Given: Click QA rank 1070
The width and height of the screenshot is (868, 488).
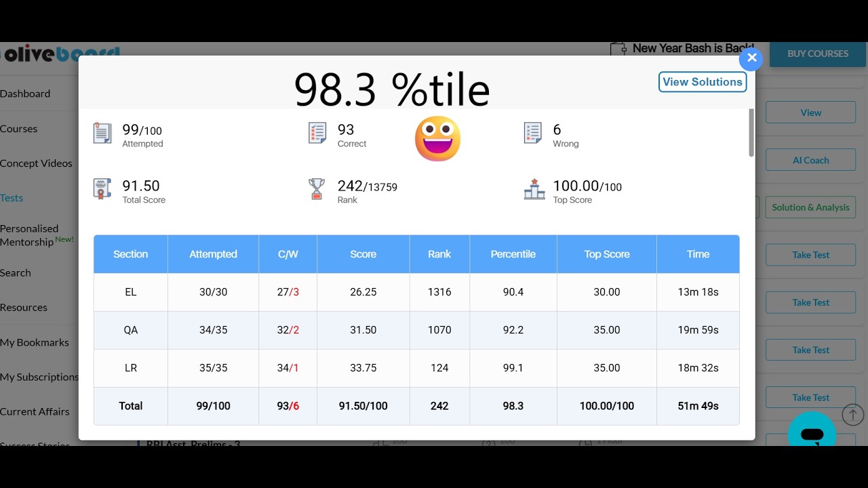Looking at the screenshot, I should [439, 330].
